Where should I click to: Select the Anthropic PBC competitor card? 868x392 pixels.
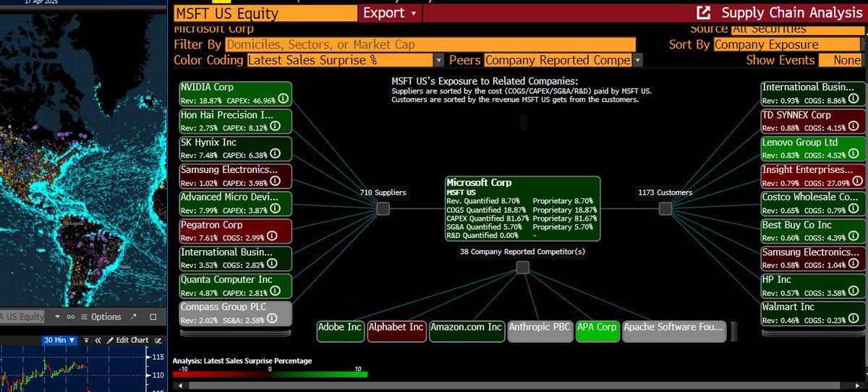540,331
